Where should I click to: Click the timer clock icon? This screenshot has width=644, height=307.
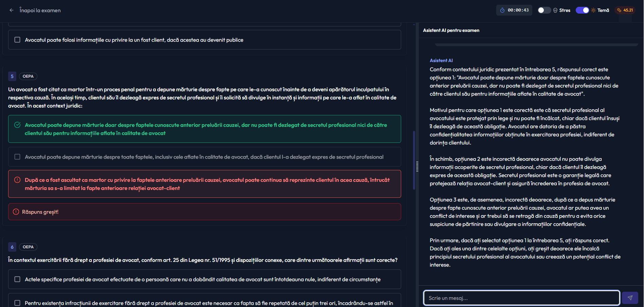(x=502, y=10)
